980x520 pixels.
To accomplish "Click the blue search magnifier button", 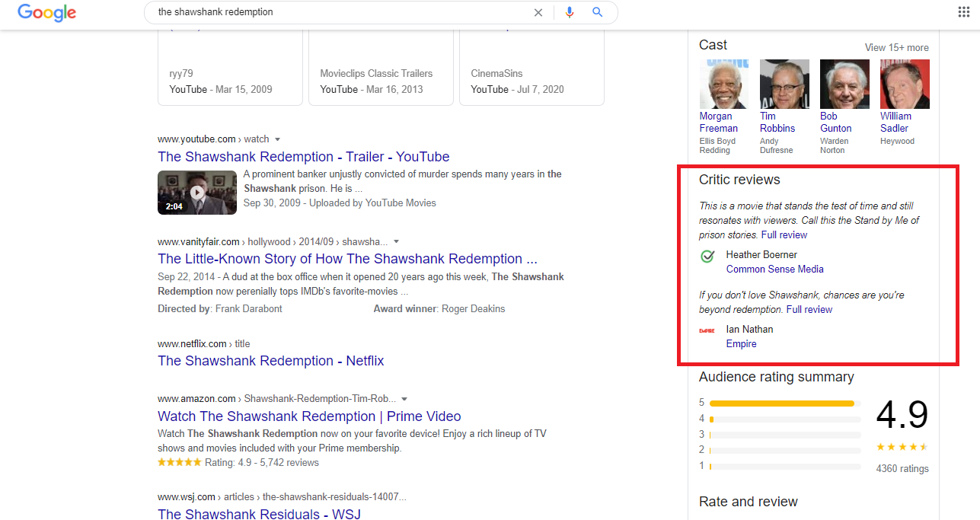I will [x=598, y=12].
